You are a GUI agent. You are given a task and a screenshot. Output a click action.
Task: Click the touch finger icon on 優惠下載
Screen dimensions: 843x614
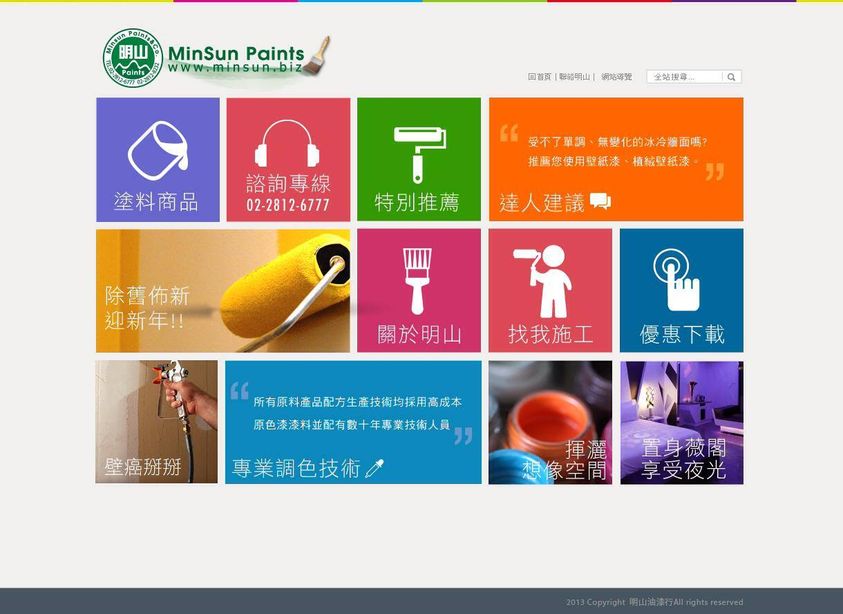(x=677, y=280)
